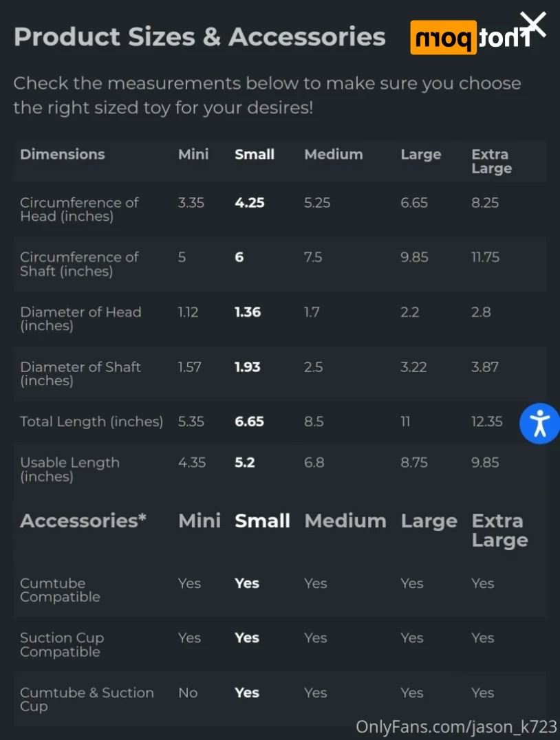
Task: Click Cumtube Compatible row label
Action: 60,590
